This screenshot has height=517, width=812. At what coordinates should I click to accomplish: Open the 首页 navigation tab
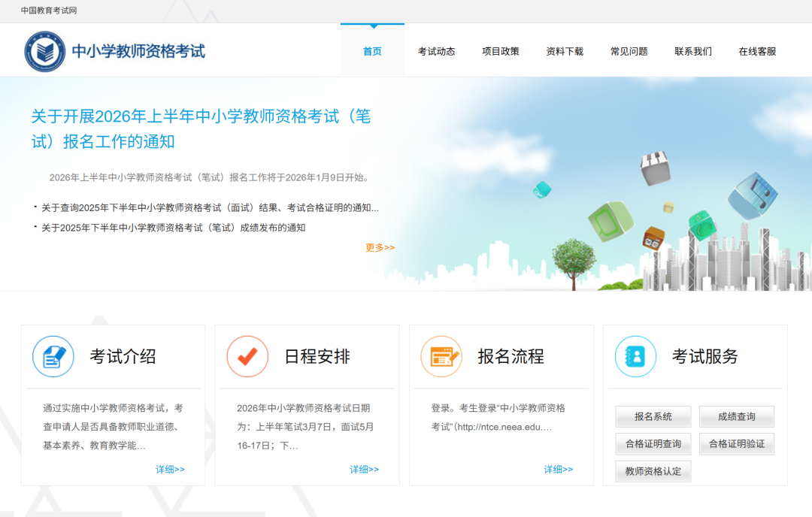372,51
